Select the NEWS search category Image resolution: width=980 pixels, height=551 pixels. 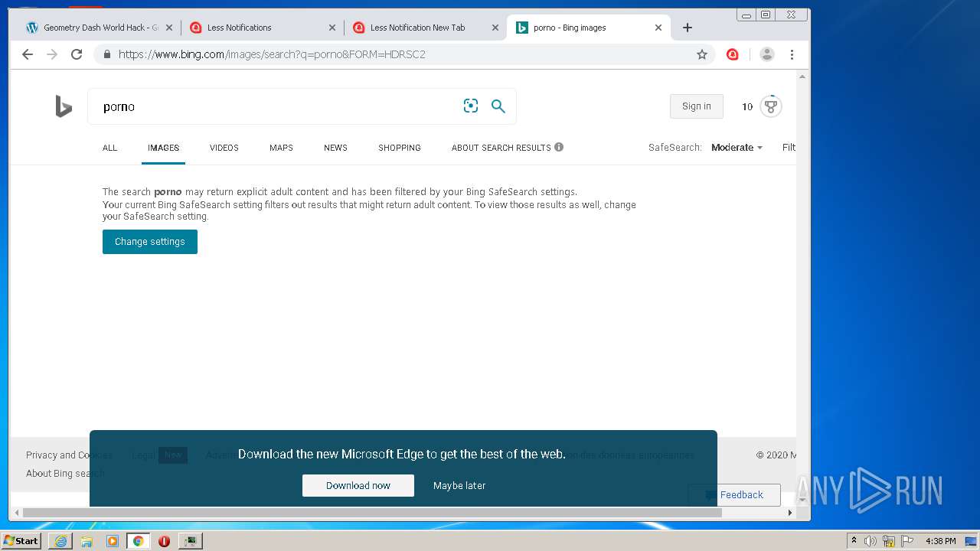335,148
